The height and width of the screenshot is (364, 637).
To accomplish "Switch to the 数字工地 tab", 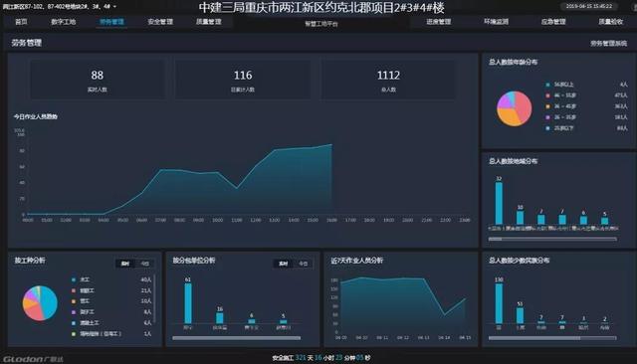I will click(x=64, y=22).
